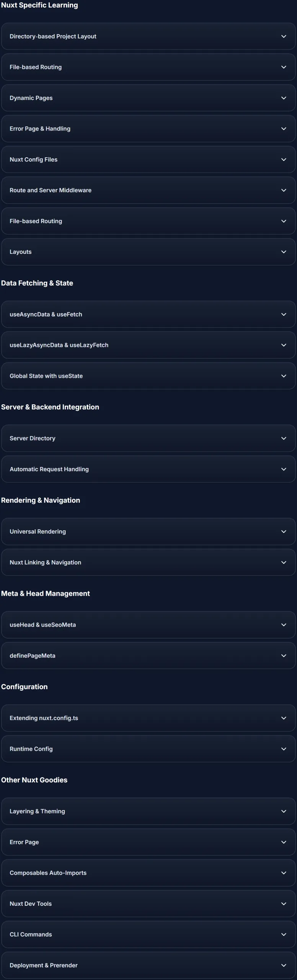This screenshot has height=980, width=297.
Task: Open the Deployment & Prerender accordion
Action: tap(148, 965)
